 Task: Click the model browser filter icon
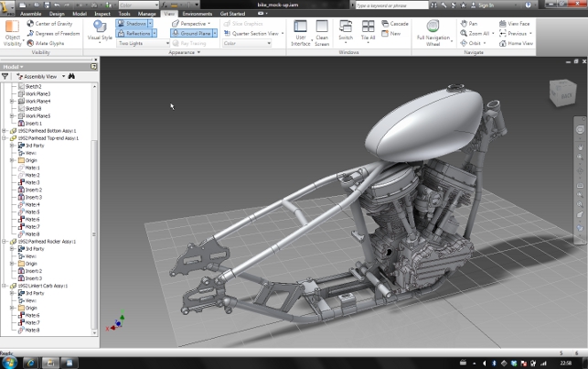pos(5,77)
